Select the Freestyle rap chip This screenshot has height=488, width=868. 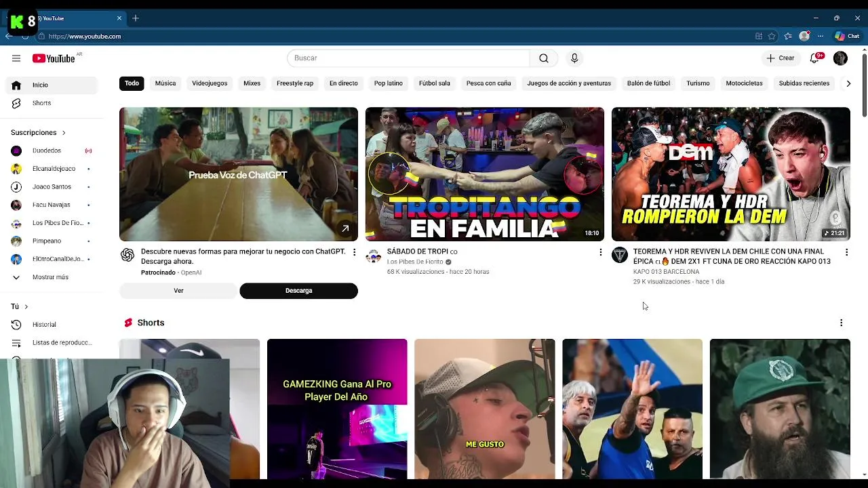295,83
